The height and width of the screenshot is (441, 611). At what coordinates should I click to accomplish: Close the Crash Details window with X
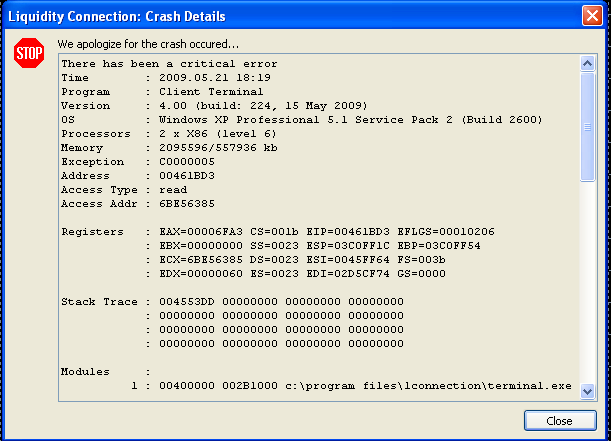coord(592,16)
